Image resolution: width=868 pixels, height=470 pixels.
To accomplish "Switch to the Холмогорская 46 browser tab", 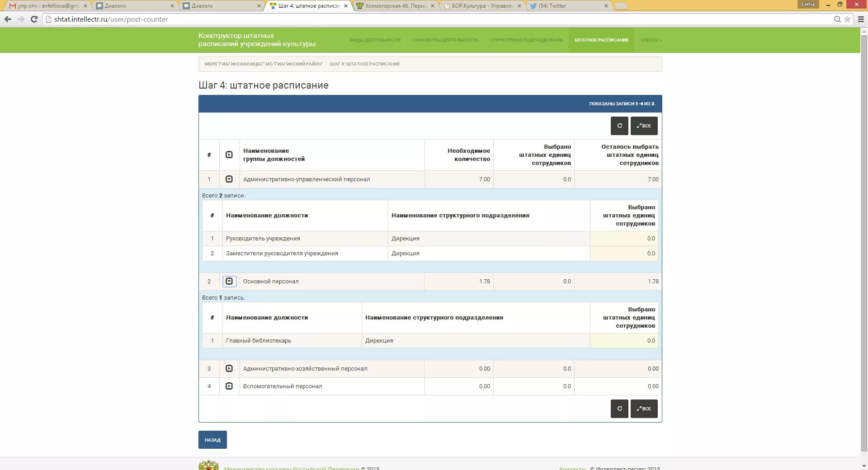I will tap(394, 6).
